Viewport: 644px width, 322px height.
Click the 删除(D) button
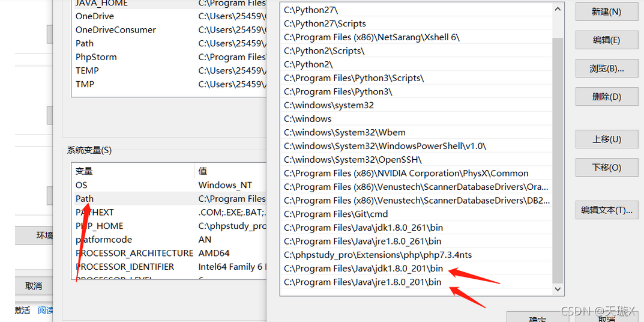pos(606,97)
